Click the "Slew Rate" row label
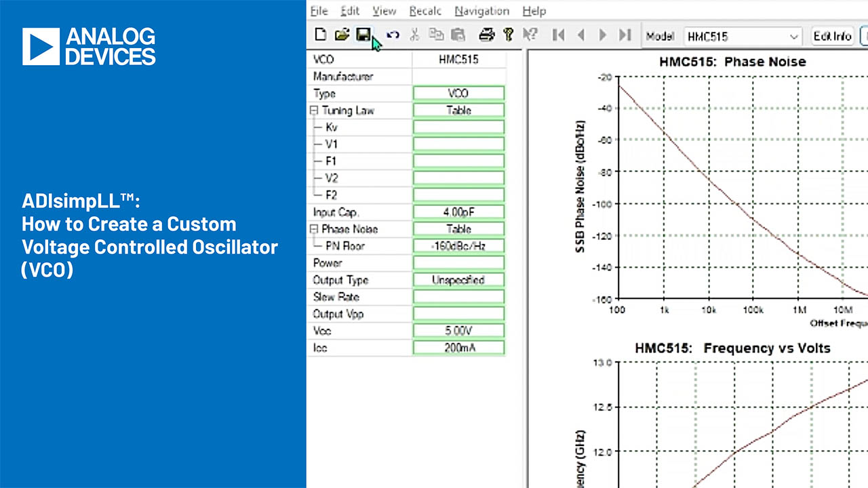This screenshot has height=488, width=868. [x=336, y=297]
